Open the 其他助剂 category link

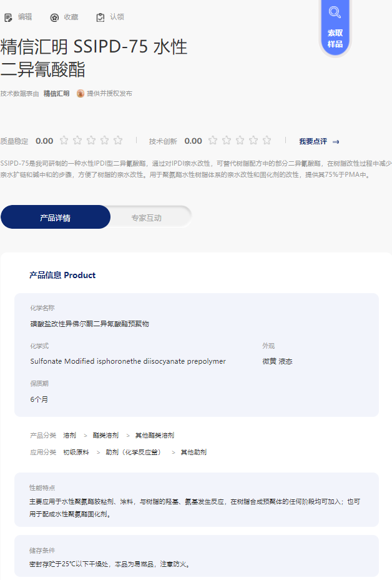tap(194, 452)
